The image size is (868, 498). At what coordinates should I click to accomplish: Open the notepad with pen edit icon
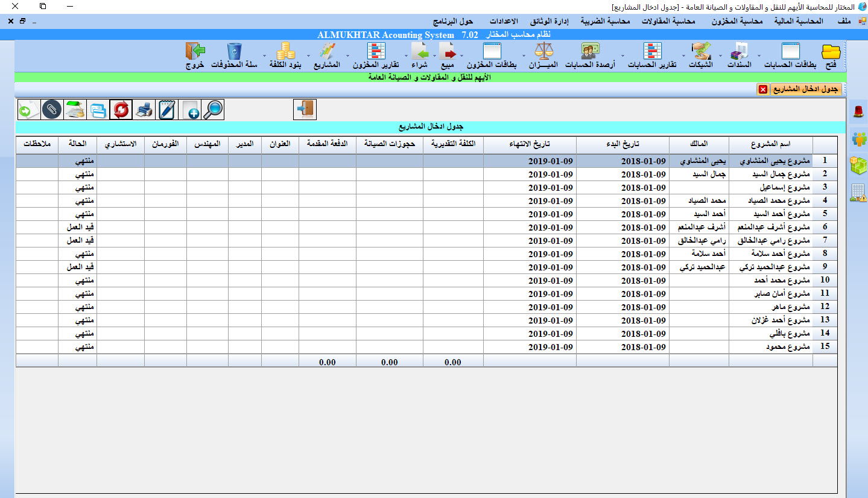click(167, 110)
